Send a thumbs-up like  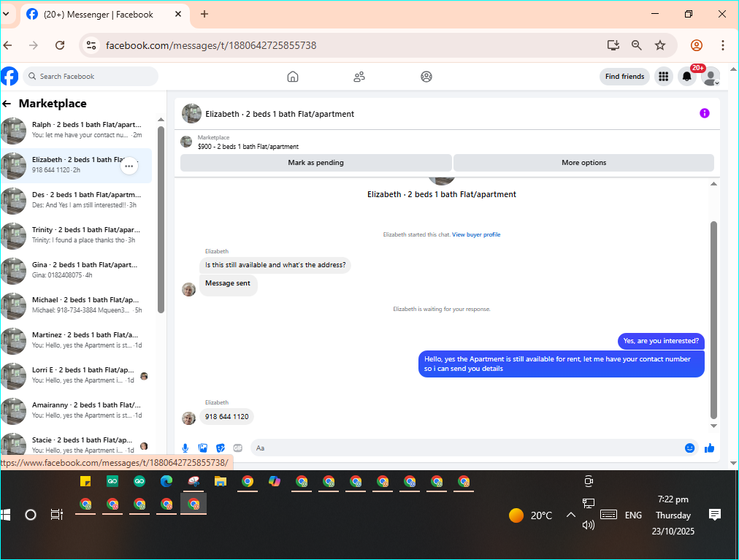click(x=709, y=448)
